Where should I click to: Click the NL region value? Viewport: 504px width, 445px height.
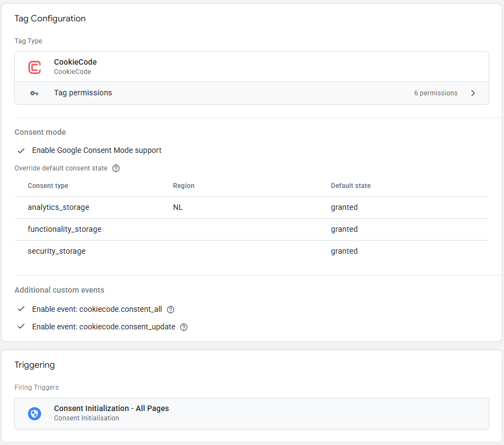click(x=178, y=207)
